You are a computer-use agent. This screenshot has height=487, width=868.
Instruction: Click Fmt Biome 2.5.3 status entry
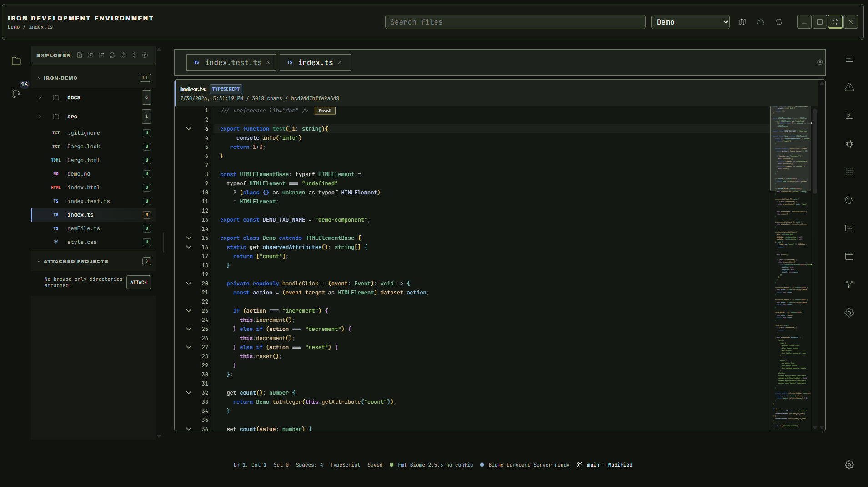pos(431,465)
